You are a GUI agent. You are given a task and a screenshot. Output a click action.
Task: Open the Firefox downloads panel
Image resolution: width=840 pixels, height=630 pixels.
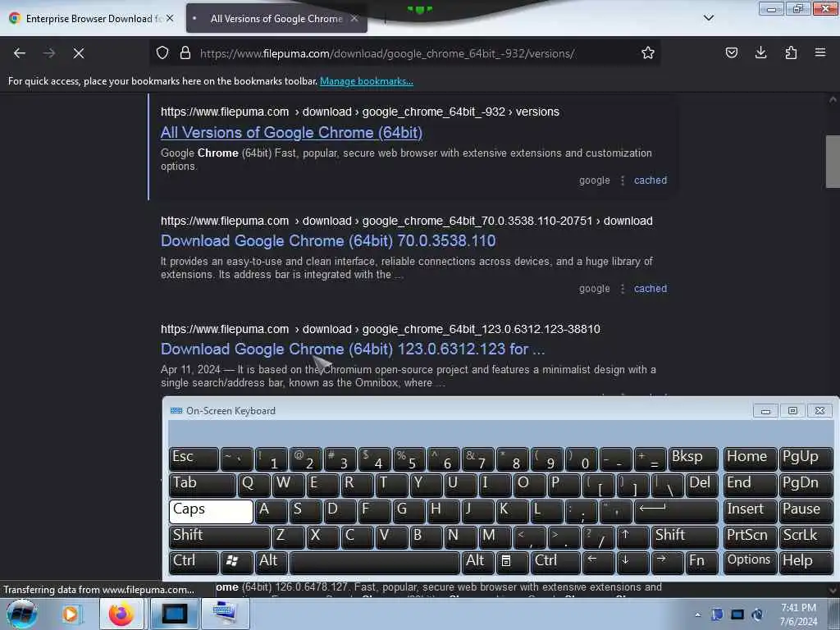(760, 53)
